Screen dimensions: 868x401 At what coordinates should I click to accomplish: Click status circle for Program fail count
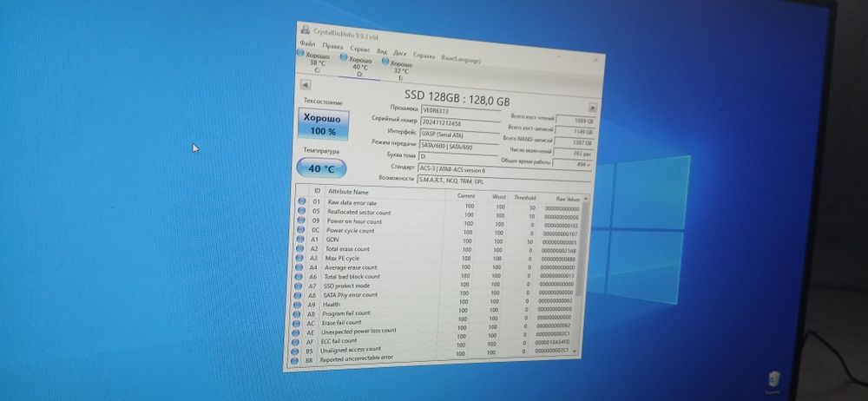pyautogui.click(x=296, y=313)
